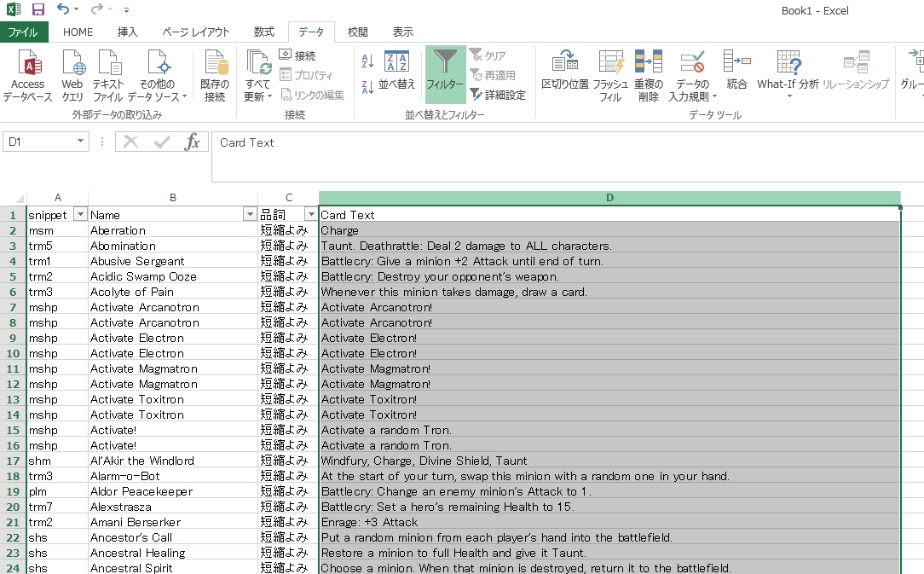Click the Insert Function fx icon
The width and height of the screenshot is (924, 574).
click(x=192, y=142)
